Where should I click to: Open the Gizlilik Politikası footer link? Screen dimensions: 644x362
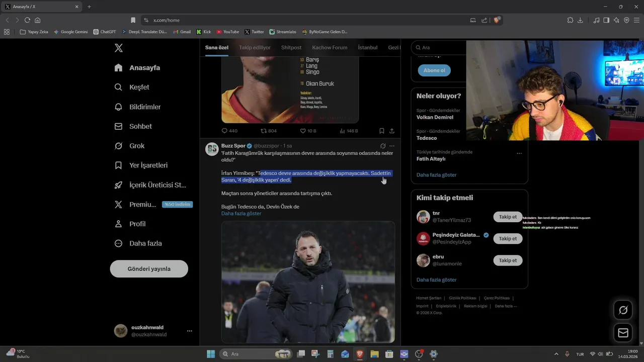click(x=462, y=298)
